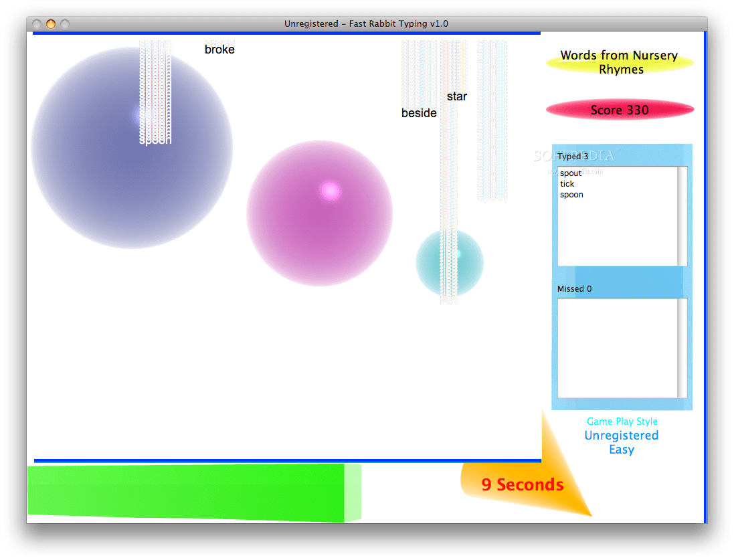Click the Typed list scrollbar
Image resolution: width=734 pixels, height=560 pixels.
pyautogui.click(x=680, y=215)
